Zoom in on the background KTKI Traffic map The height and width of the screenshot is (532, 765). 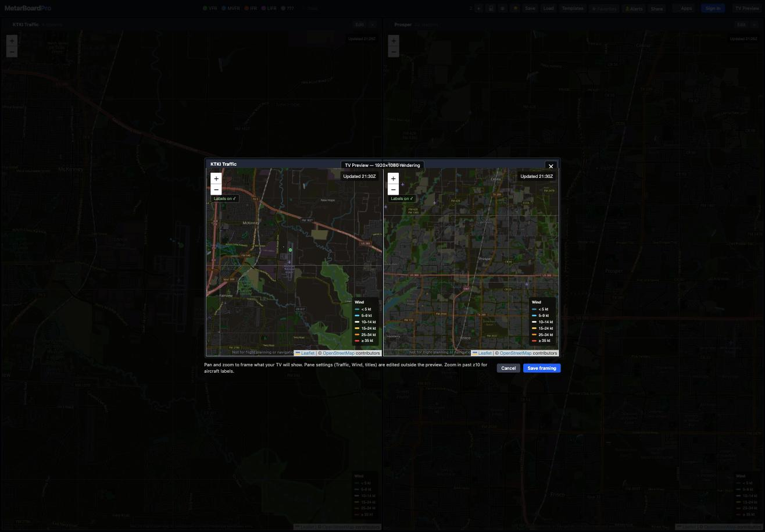pos(12,40)
